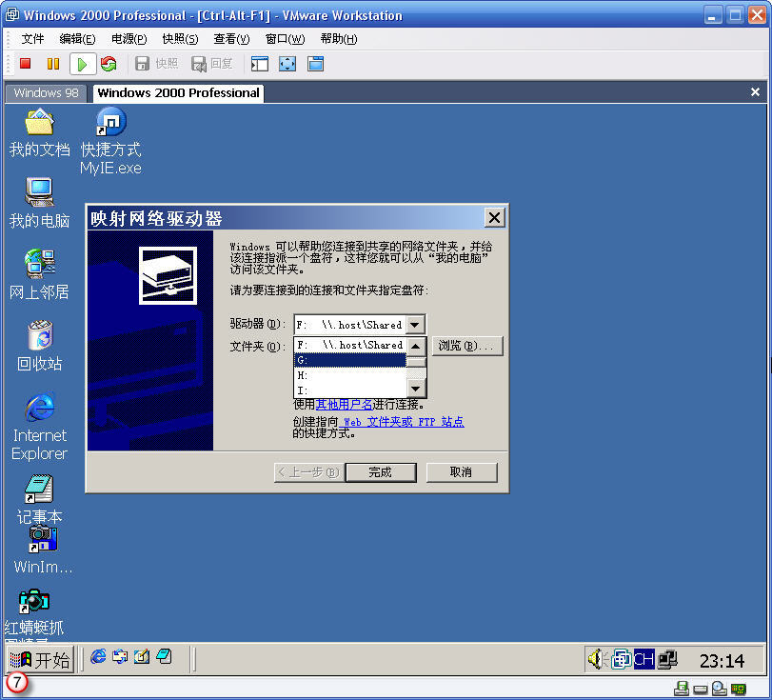Click the VMware status bar floppy device icon
Viewport: 772px width, 700px height.
682,689
